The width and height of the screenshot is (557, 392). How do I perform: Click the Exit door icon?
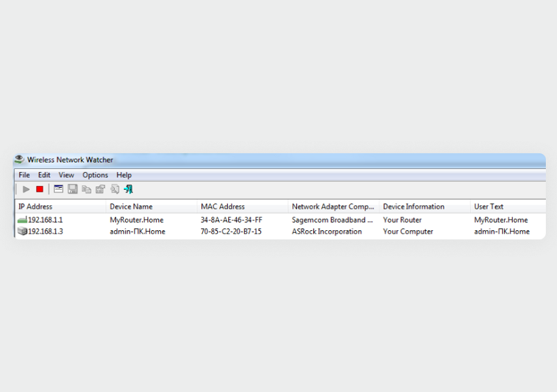click(128, 189)
